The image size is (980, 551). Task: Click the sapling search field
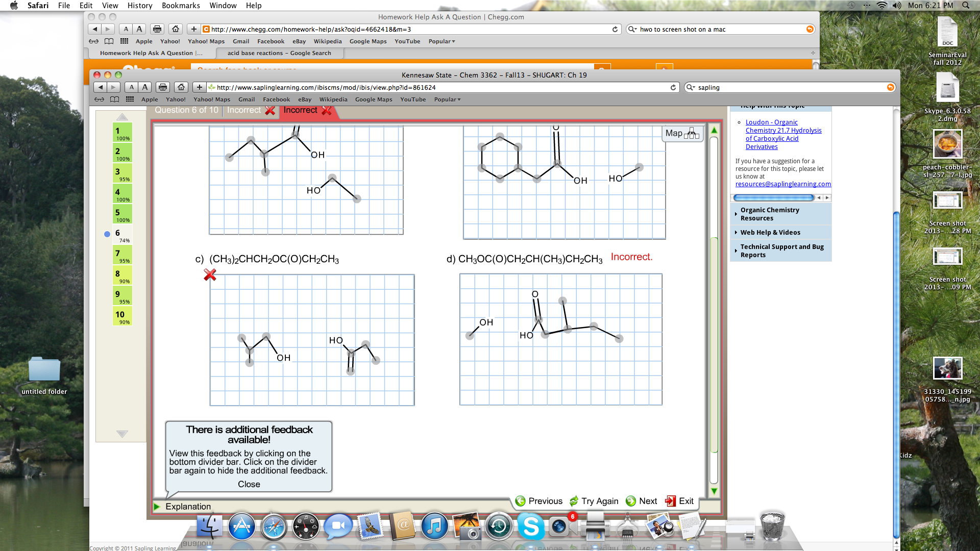coord(790,87)
